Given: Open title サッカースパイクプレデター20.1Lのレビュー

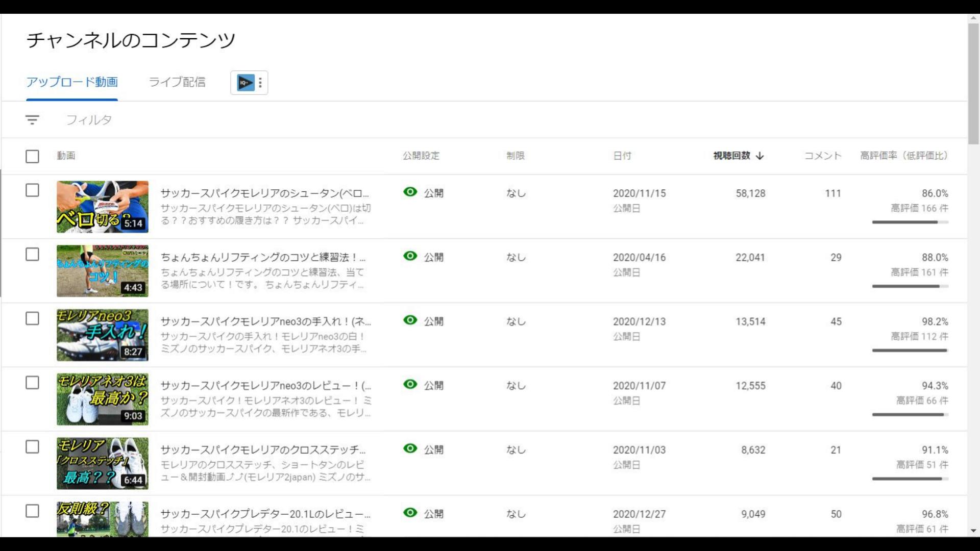Looking at the screenshot, I should [265, 514].
